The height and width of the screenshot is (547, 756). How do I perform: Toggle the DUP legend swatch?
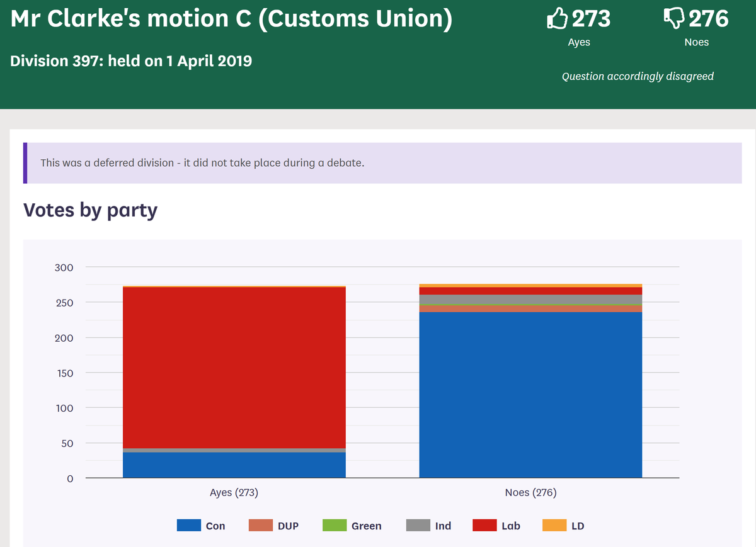[x=261, y=526]
